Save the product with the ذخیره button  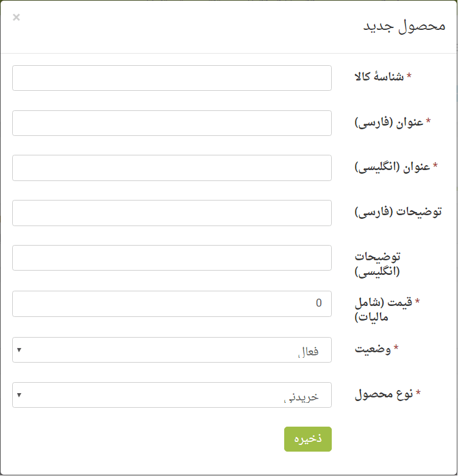pos(307,439)
